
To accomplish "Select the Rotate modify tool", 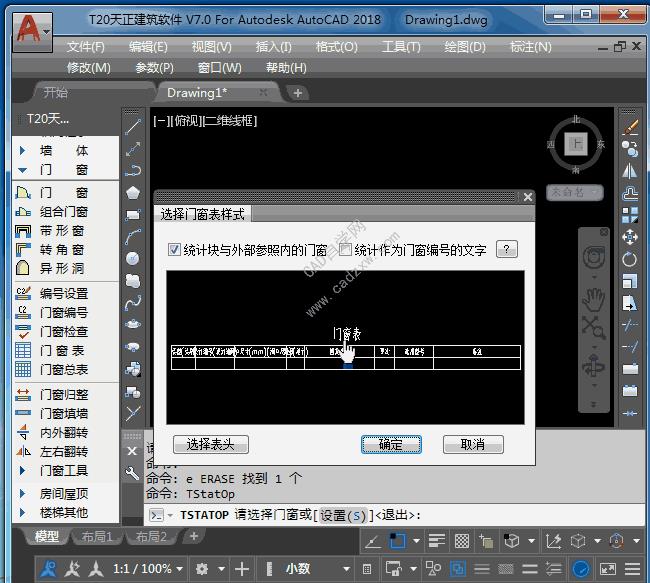I will (x=630, y=259).
